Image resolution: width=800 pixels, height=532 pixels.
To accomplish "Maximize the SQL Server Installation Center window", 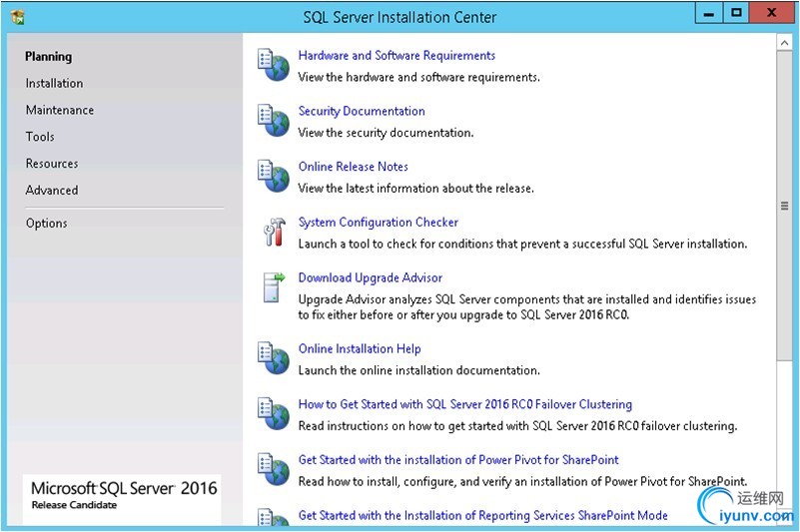I will [736, 13].
